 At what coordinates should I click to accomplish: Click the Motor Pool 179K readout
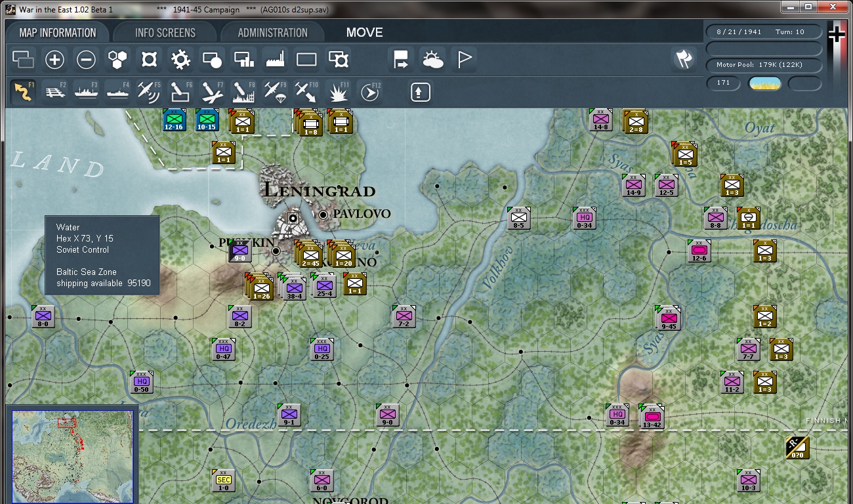[x=763, y=65]
